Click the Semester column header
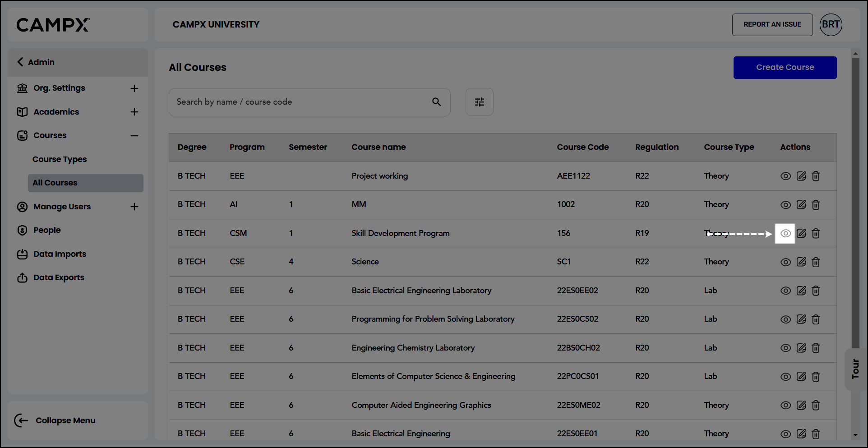This screenshot has width=868, height=448. (308, 147)
